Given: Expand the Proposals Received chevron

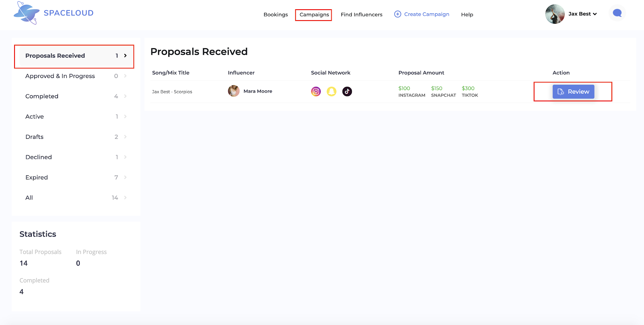Looking at the screenshot, I should point(125,56).
